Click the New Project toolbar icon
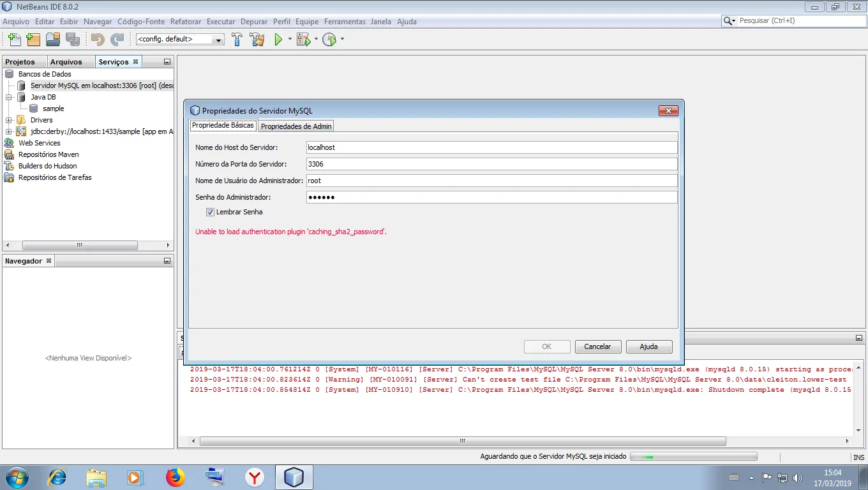Screen dimensions: 868x490 tap(33, 40)
